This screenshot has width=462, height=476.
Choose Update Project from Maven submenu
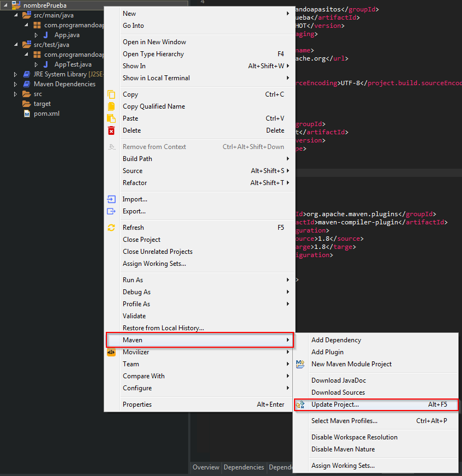(x=335, y=404)
